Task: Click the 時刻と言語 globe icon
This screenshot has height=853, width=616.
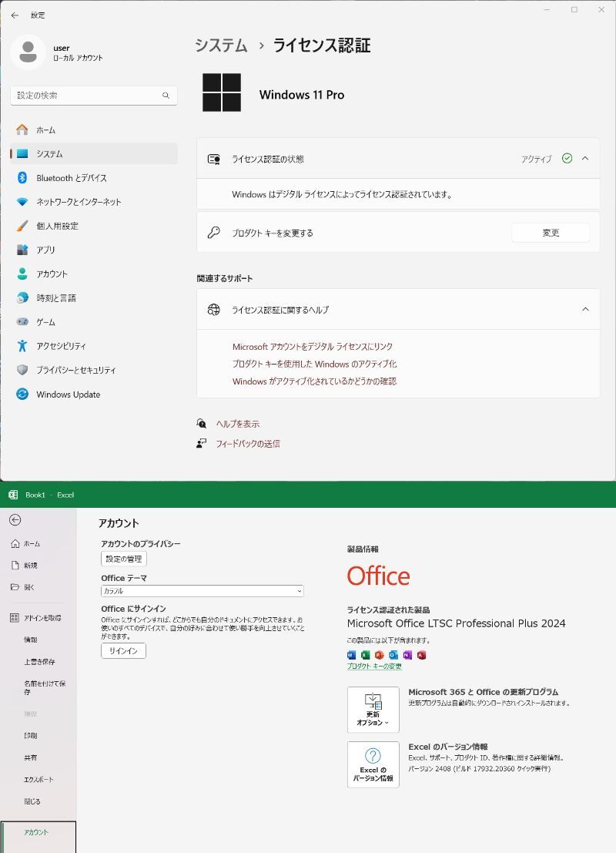Action: [22, 297]
